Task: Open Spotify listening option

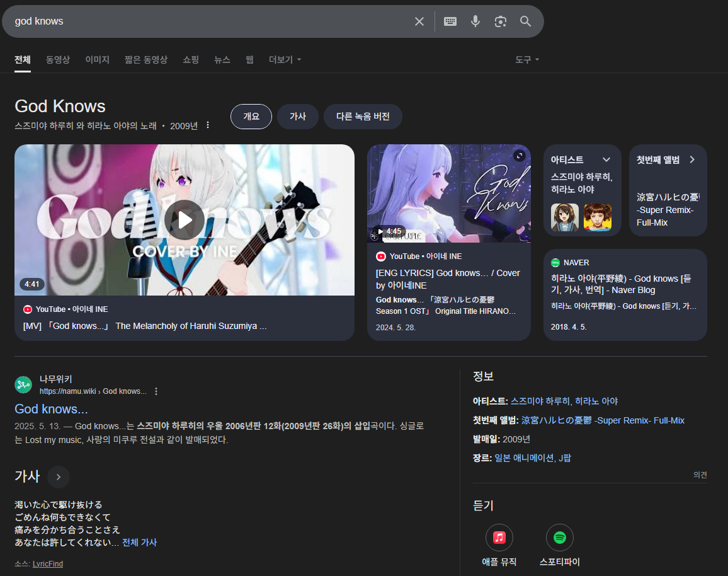Action: [560, 538]
